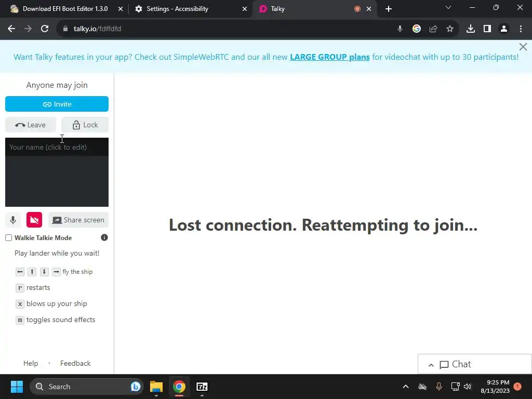Viewport: 532px width, 399px height.
Task: Open a new browser tab
Action: (389, 9)
